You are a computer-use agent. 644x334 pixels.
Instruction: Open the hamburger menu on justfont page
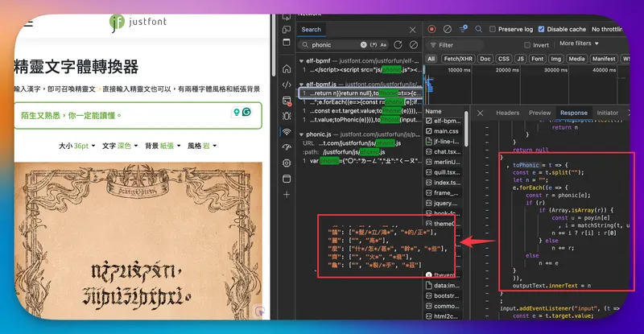coord(27,23)
